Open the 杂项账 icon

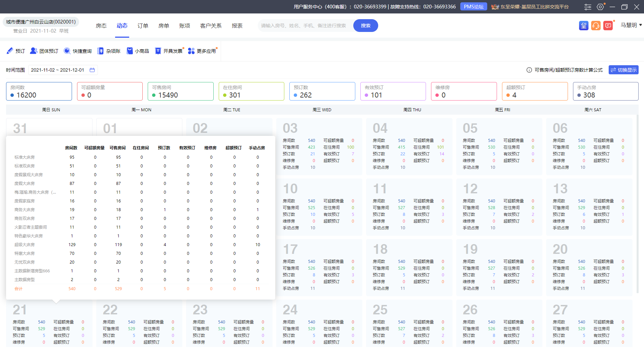coord(100,51)
